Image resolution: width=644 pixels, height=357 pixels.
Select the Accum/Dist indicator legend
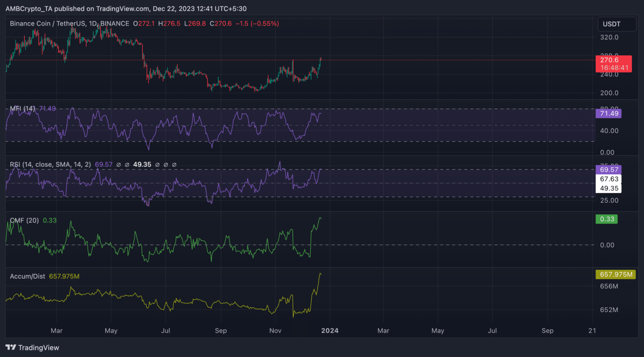point(28,276)
